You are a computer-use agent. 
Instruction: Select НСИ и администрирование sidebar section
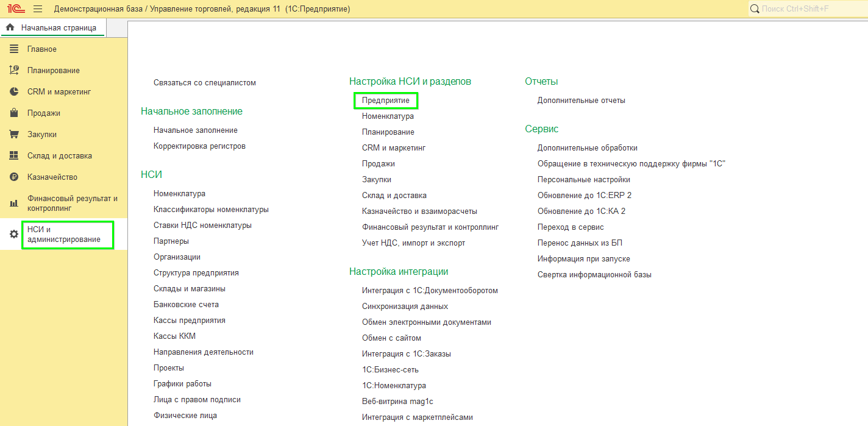click(63, 234)
